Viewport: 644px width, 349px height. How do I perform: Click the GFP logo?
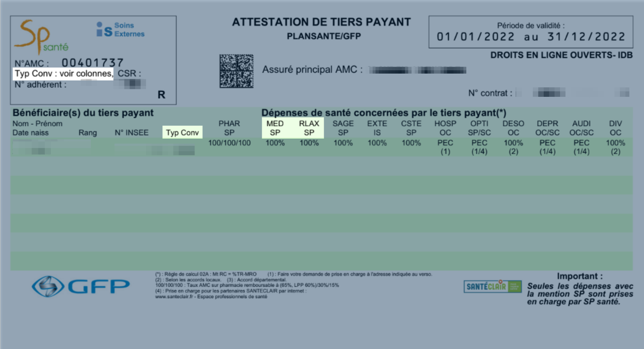pyautogui.click(x=81, y=286)
